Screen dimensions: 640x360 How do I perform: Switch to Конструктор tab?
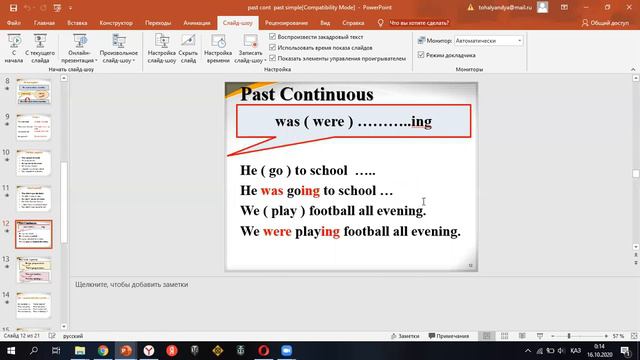(x=116, y=23)
